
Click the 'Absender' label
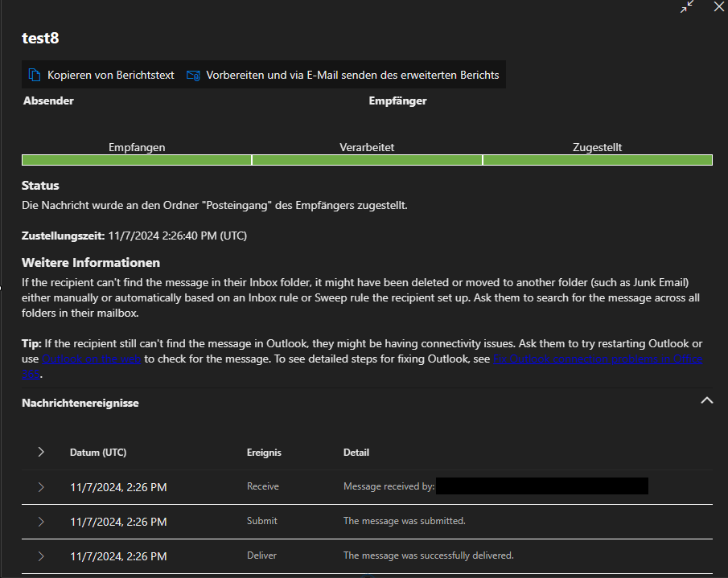pyautogui.click(x=49, y=100)
